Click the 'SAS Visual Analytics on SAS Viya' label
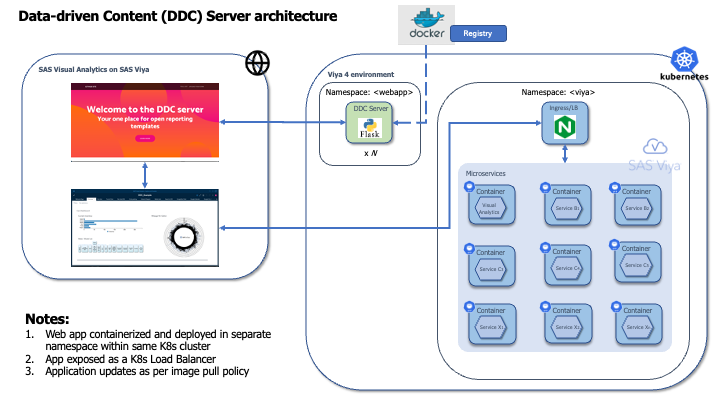This screenshot has width=720, height=405. [94, 69]
